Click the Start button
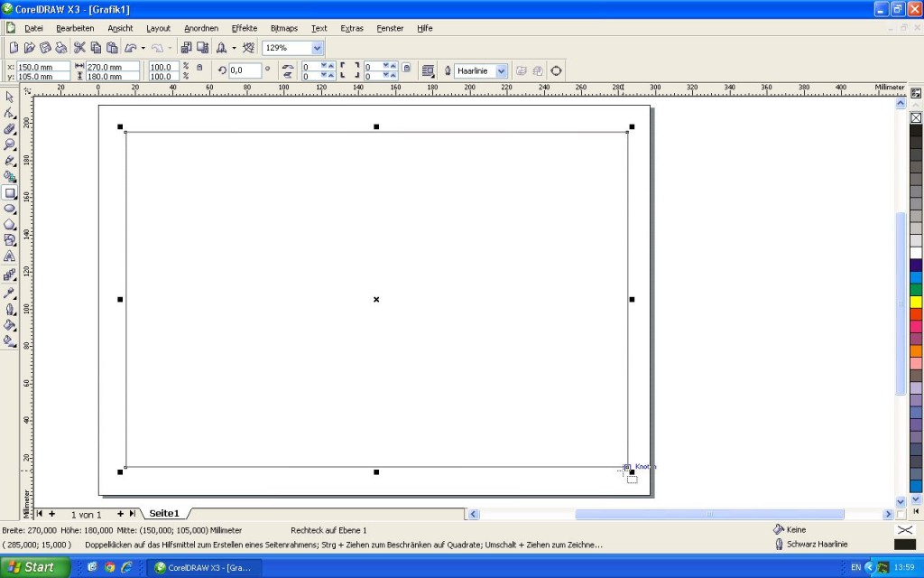The width and height of the screenshot is (924, 578). tap(35, 567)
